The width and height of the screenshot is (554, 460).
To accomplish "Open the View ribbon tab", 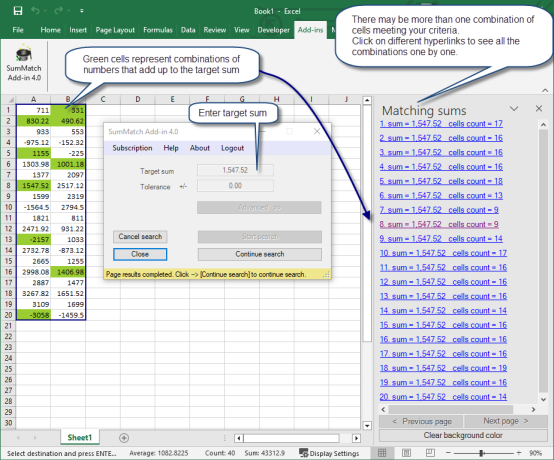I will 242,30.
